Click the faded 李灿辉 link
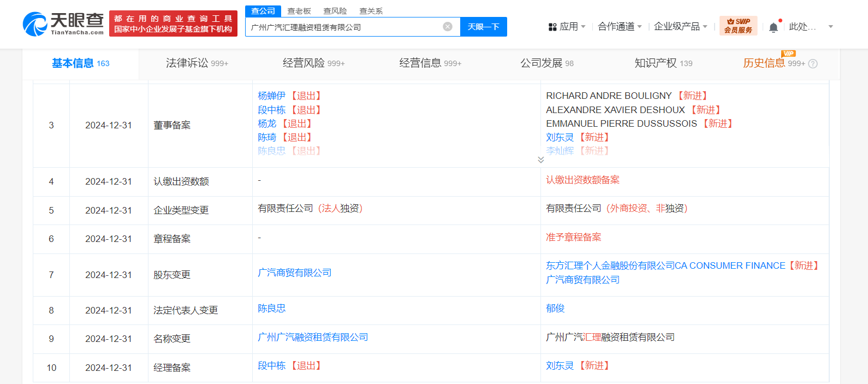Viewport: 868px width, 384px height. click(560, 151)
